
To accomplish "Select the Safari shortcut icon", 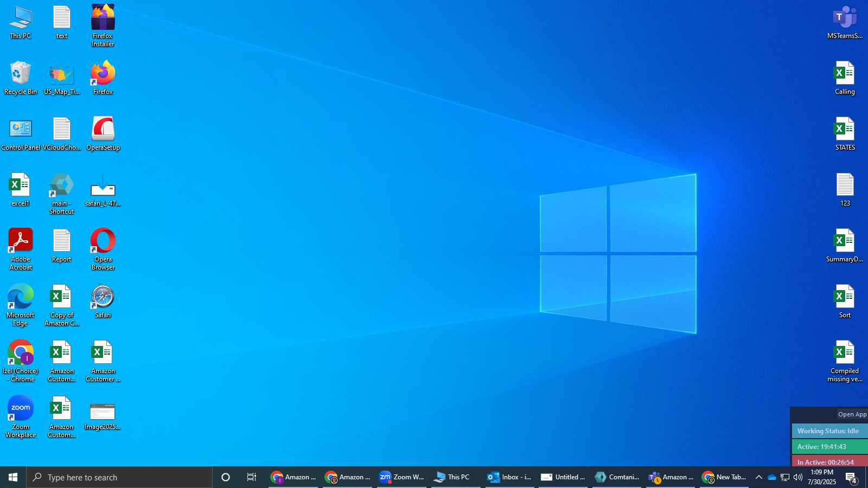I will click(103, 302).
